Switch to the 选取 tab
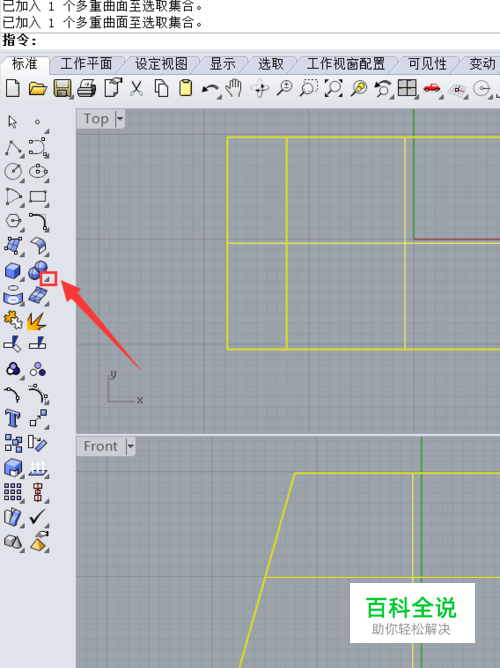This screenshot has height=668, width=500. (x=271, y=64)
